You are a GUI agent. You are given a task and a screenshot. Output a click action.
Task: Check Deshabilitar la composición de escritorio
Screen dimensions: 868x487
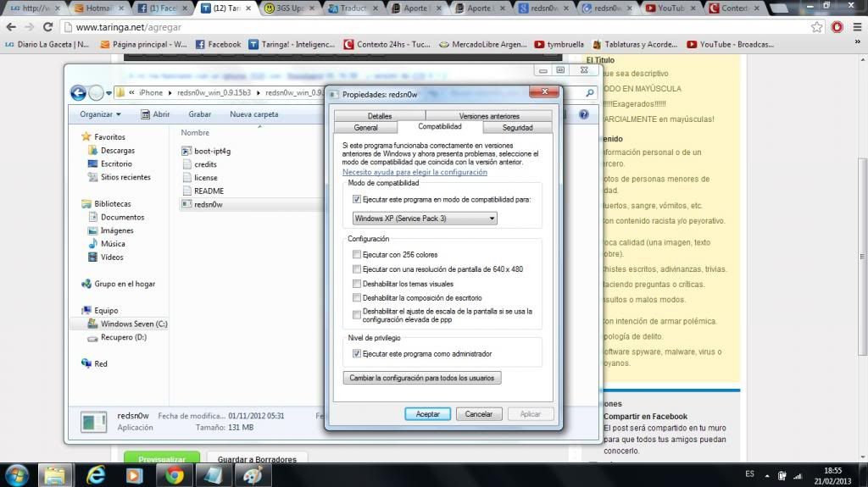pos(357,298)
